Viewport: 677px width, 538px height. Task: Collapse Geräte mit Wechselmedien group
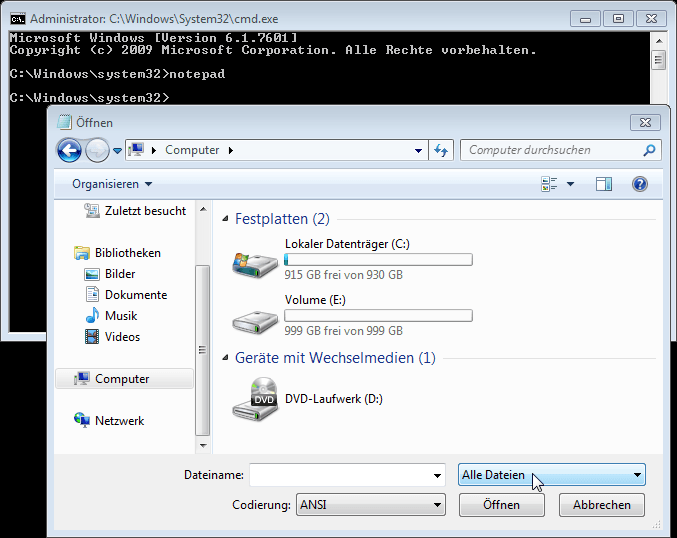(225, 358)
